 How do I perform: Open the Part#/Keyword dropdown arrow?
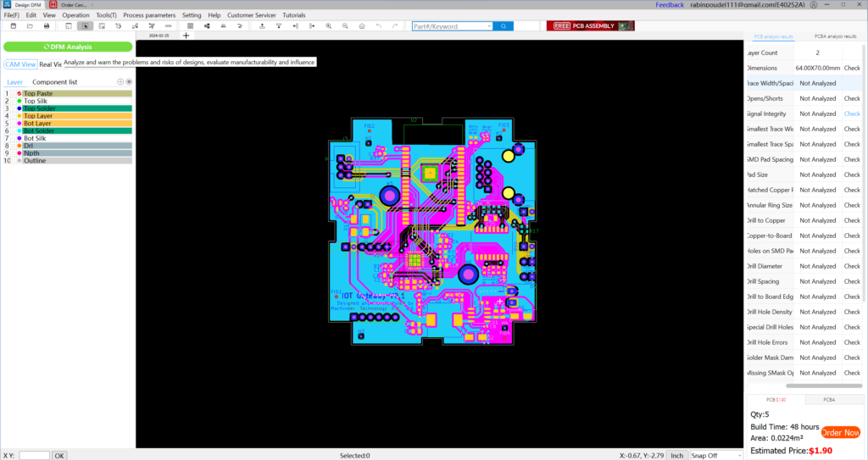489,26
